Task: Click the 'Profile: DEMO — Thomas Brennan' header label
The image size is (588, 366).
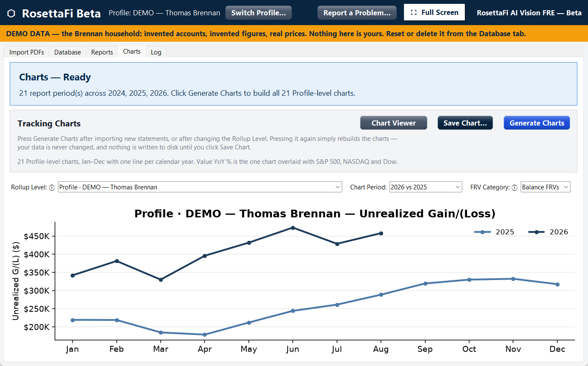Action: pyautogui.click(x=164, y=13)
